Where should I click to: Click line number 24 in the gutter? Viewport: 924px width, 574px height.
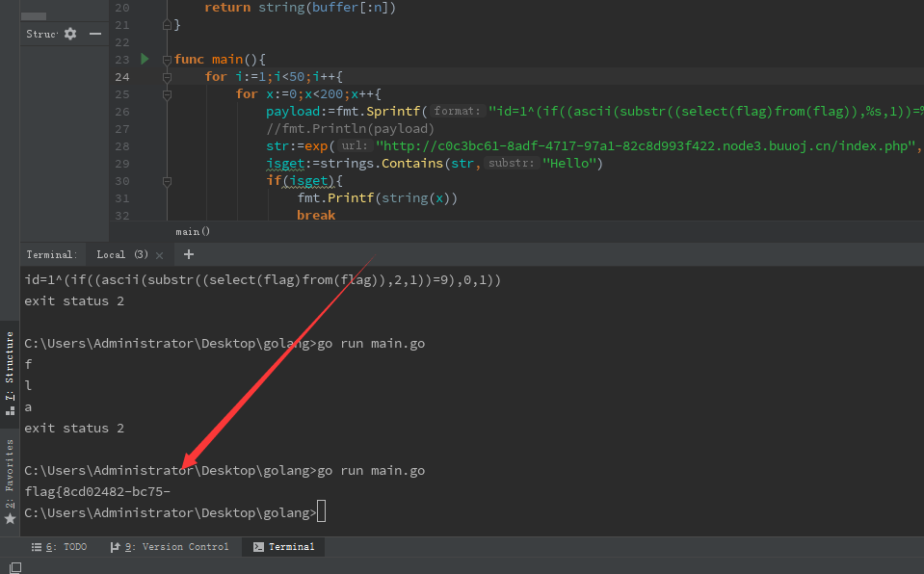pos(122,77)
